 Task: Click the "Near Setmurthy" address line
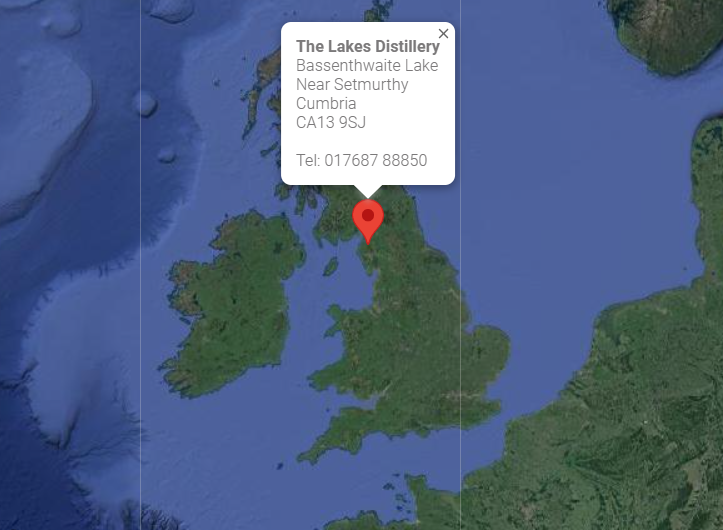coord(352,84)
